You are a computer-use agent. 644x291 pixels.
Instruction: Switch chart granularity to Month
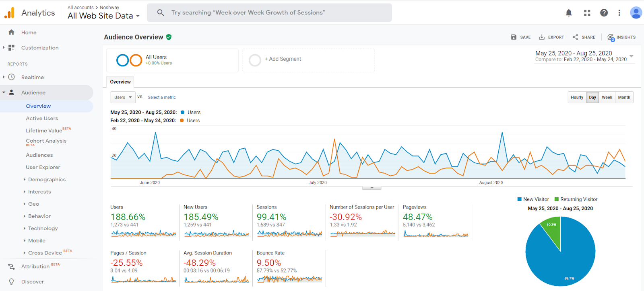coord(624,97)
